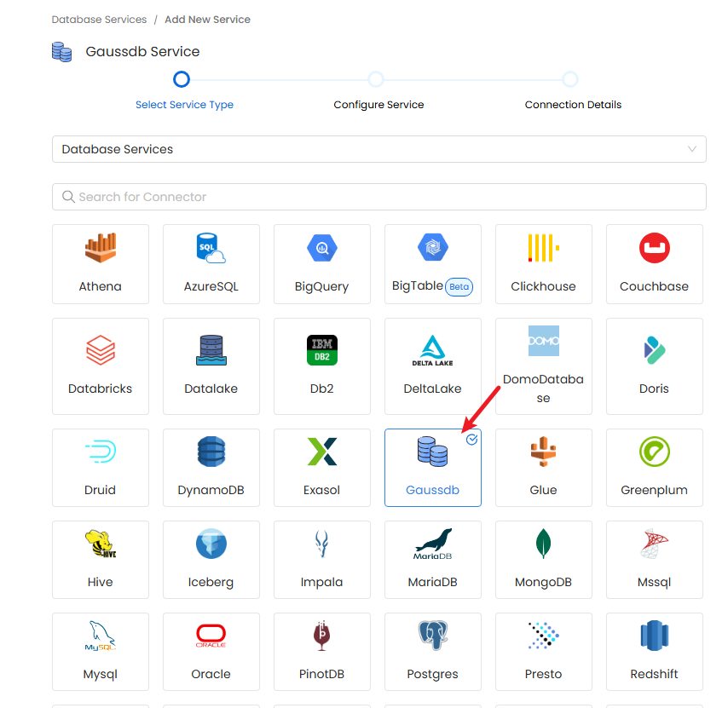The width and height of the screenshot is (728, 708).
Task: Select the DynamoDB database icon
Action: pos(211,452)
